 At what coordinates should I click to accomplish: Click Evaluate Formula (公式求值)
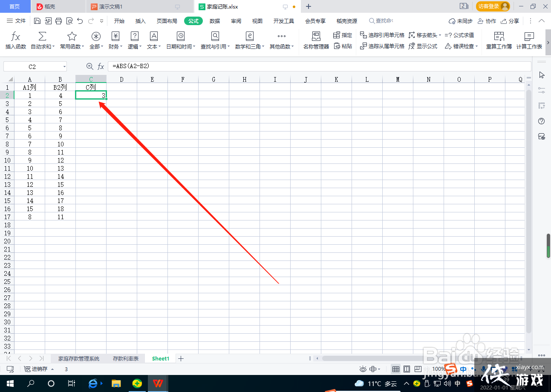pyautogui.click(x=459, y=35)
